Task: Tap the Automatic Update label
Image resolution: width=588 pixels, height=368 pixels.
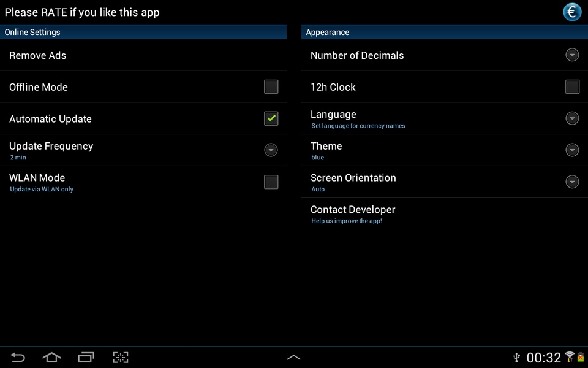Action: (x=50, y=119)
